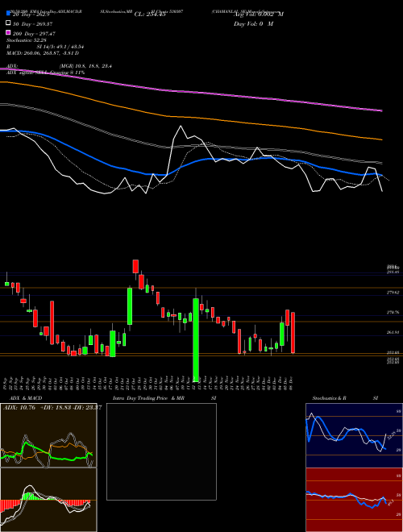Click the '(MGR) 10.8, 18.8, 23.4' ADX values

pyautogui.click(x=85, y=66)
